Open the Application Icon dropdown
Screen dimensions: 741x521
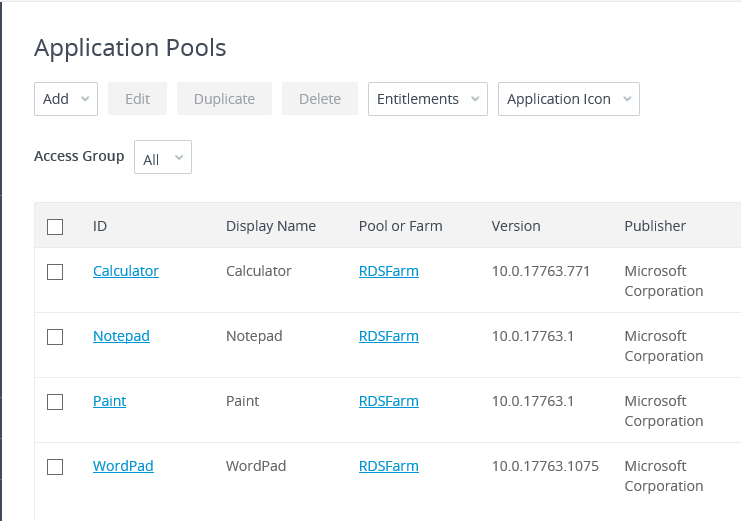coord(568,99)
